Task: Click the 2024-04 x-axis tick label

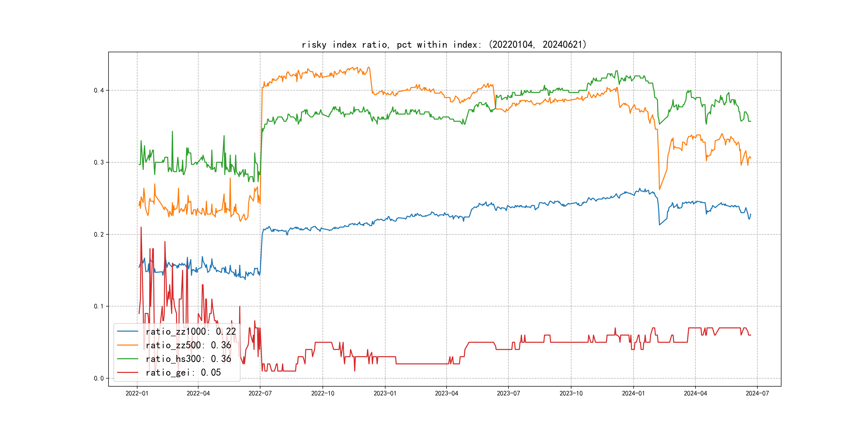Action: click(695, 393)
